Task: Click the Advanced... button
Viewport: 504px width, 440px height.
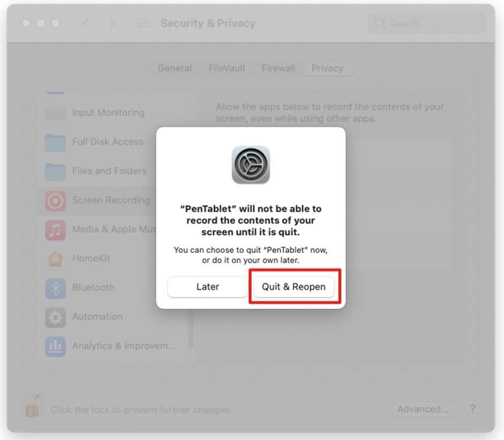Action: pyautogui.click(x=423, y=409)
